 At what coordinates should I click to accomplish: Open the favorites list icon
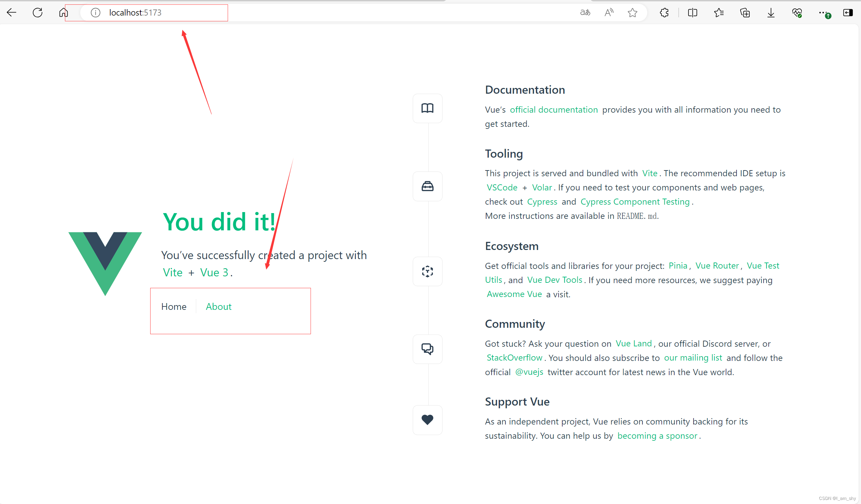coord(719,13)
